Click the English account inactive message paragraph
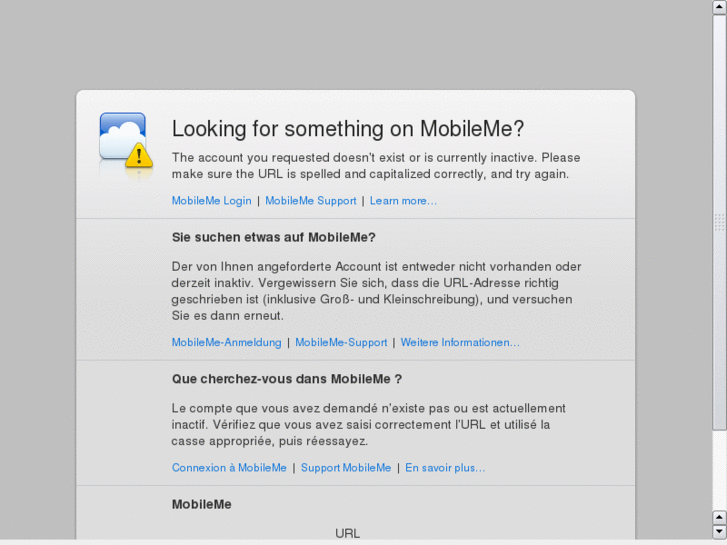 pos(375,166)
